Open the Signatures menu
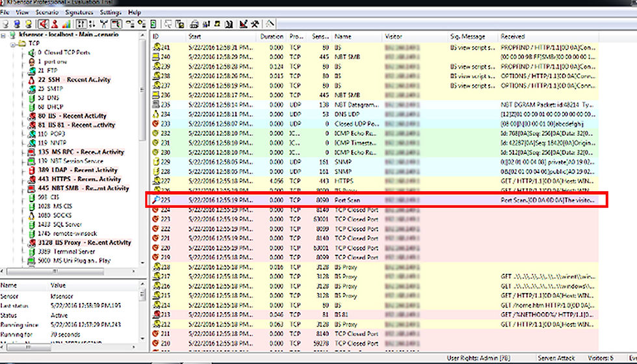The width and height of the screenshot is (637, 364). coord(79,12)
